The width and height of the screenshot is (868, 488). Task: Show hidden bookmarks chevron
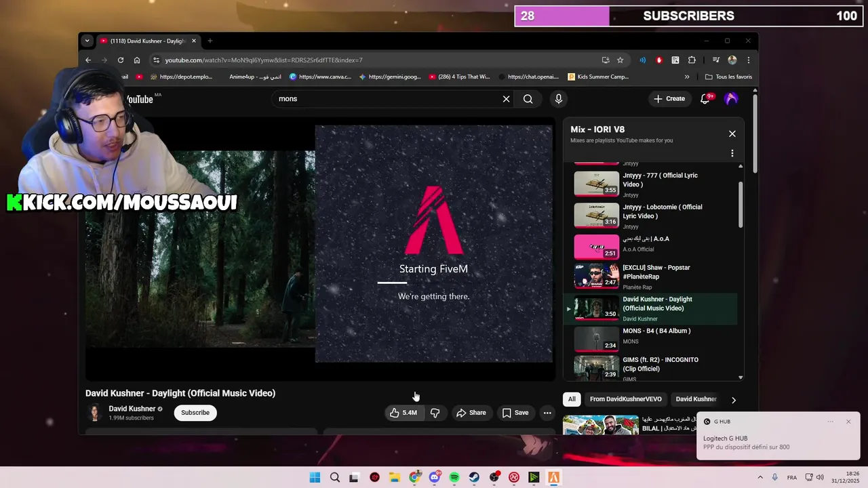coord(687,77)
